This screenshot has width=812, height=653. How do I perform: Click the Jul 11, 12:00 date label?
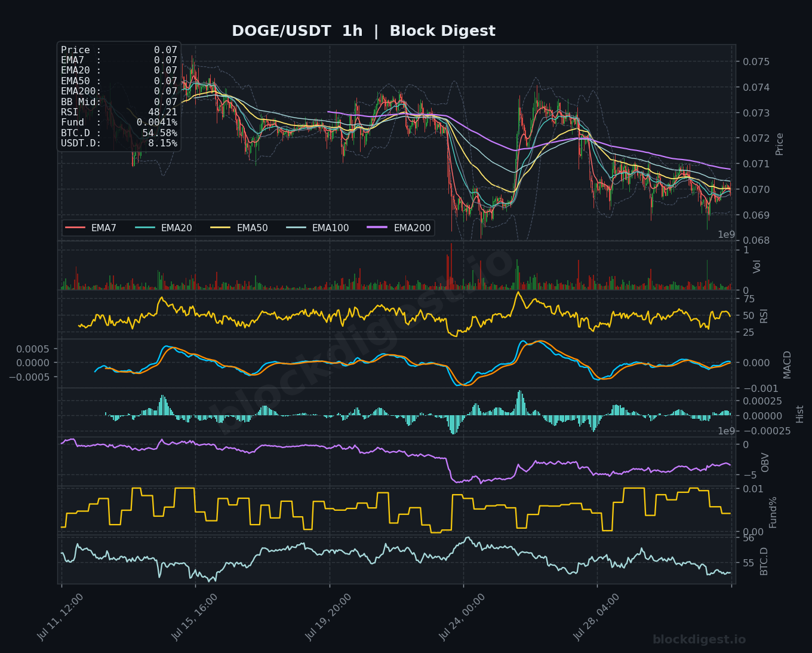click(x=60, y=617)
